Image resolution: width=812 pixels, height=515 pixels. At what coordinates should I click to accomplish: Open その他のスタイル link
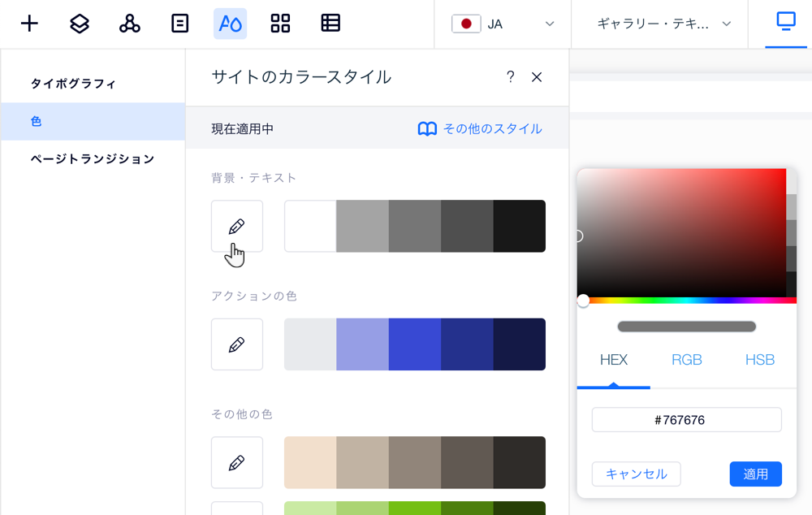tap(493, 129)
